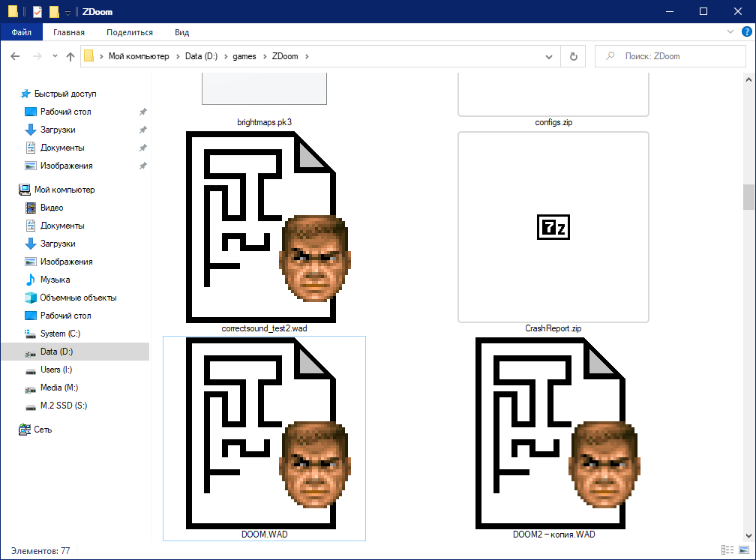Click the pin icon beside pinned Изображения
The height and width of the screenshot is (560, 756).
pyautogui.click(x=142, y=166)
